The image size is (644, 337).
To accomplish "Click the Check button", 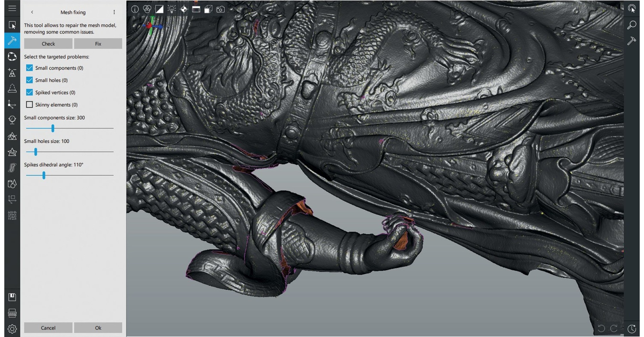I will tap(48, 44).
